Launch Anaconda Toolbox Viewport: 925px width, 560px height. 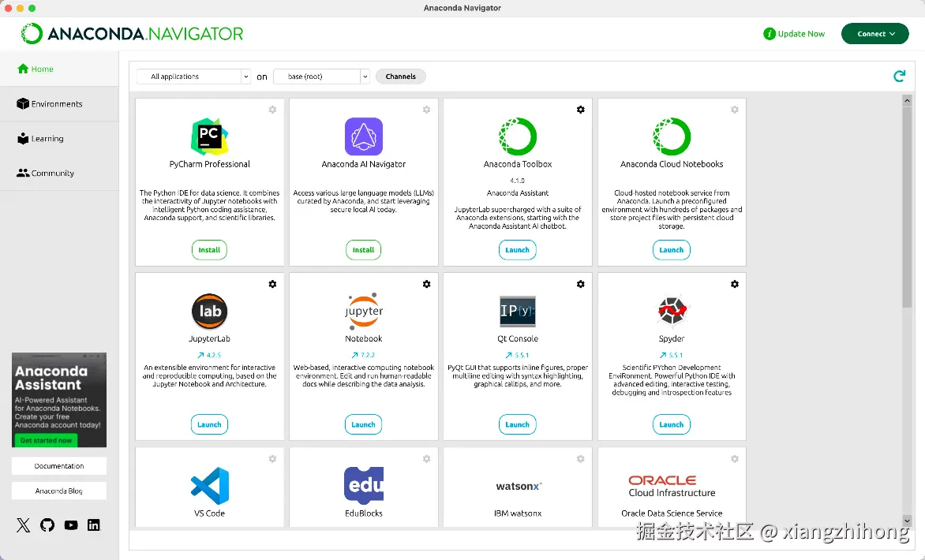518,250
